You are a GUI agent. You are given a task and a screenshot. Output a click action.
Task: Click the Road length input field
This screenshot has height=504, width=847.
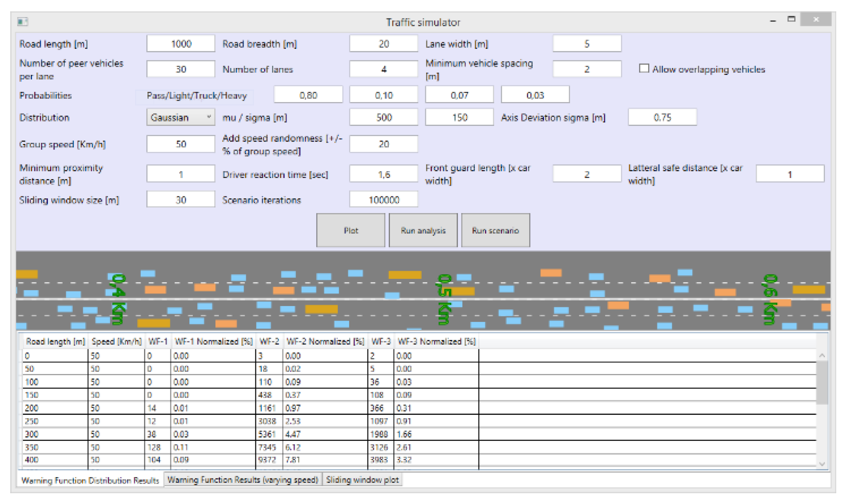pos(180,44)
